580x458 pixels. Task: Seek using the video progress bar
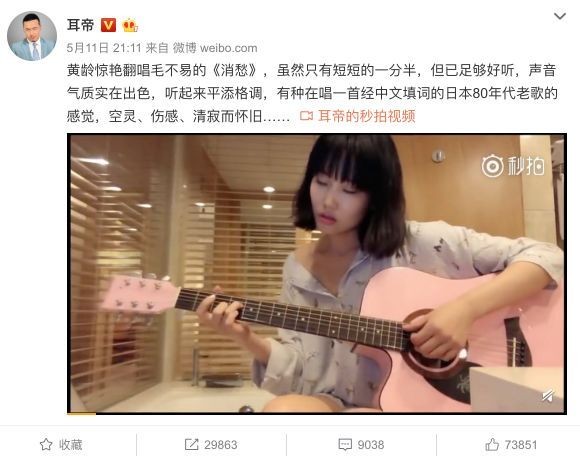(x=317, y=413)
